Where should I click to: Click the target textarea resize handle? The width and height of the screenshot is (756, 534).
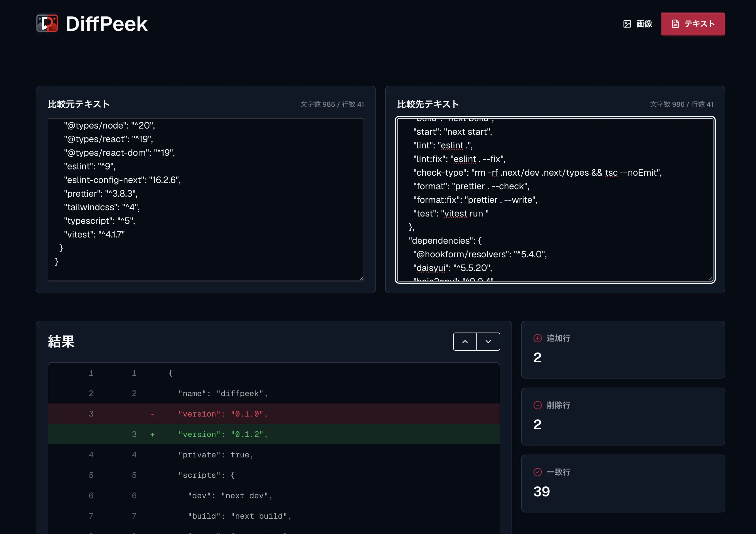(711, 278)
